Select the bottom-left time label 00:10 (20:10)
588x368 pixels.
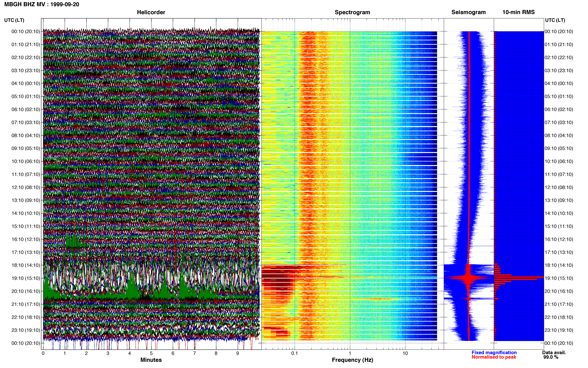[26, 343]
